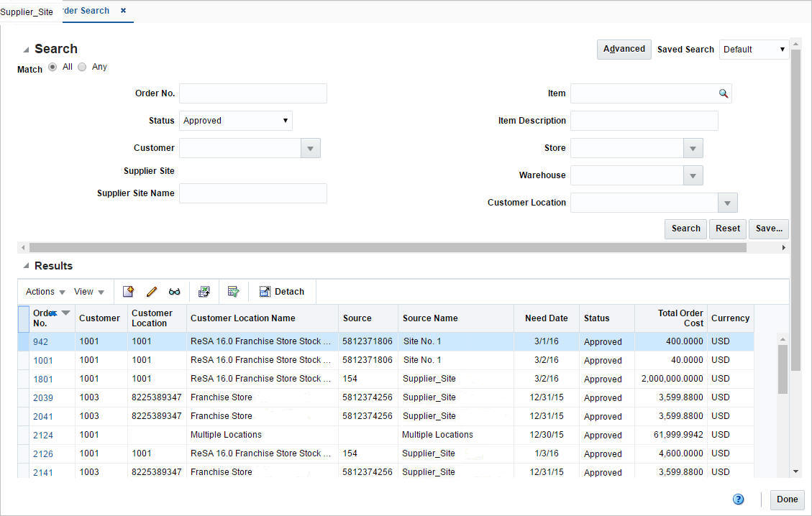This screenshot has height=516, width=812.
Task: Create a new order record
Action: point(128,291)
